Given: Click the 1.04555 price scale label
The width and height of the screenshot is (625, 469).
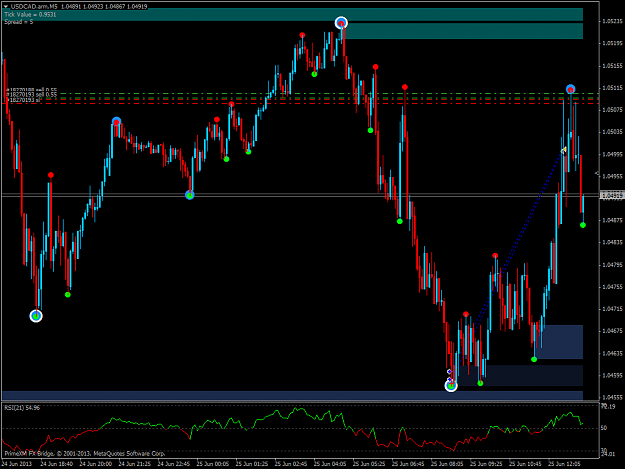Looking at the screenshot, I should pyautogui.click(x=613, y=397).
